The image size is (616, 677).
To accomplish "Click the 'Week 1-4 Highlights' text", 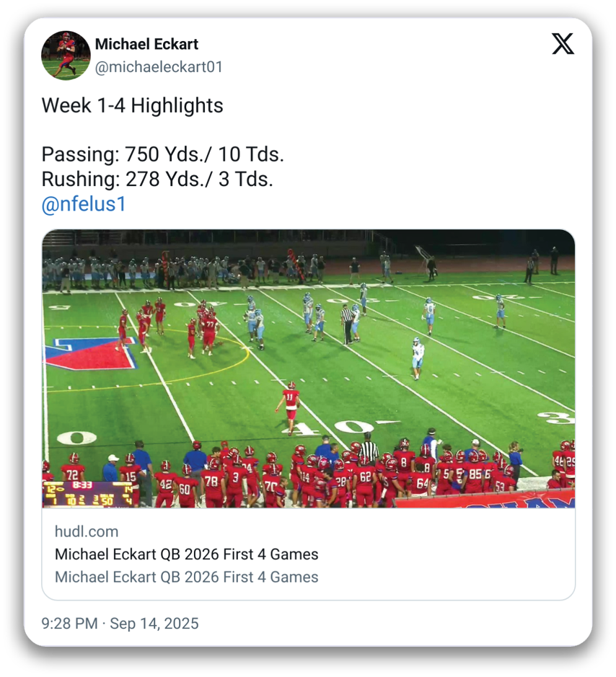I will pos(132,105).
